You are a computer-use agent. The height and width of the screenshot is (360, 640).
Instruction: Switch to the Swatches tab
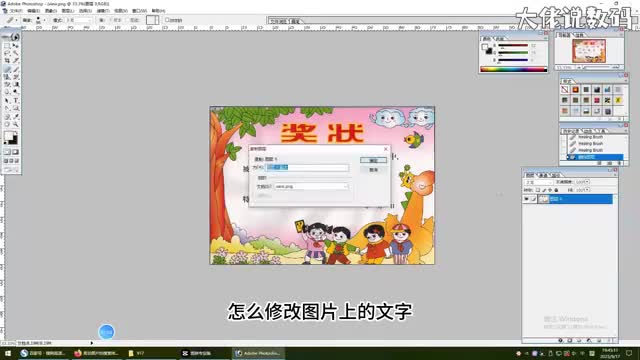coord(500,38)
